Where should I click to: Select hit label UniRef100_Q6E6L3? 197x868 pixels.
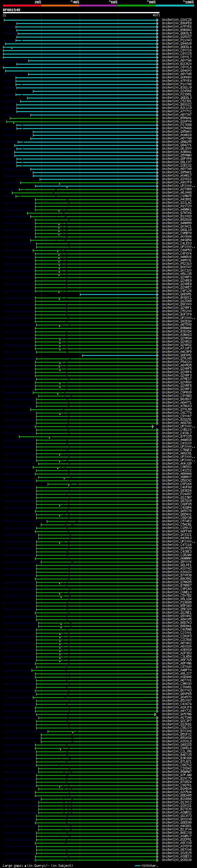(x=177, y=98)
